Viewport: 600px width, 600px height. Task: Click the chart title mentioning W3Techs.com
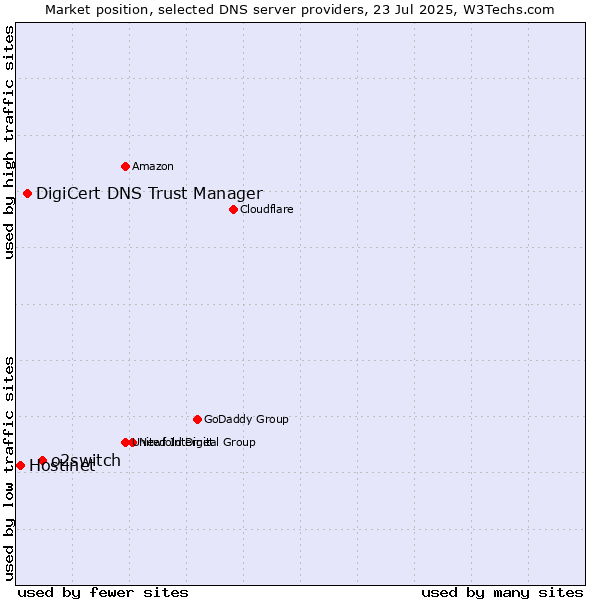[300, 10]
